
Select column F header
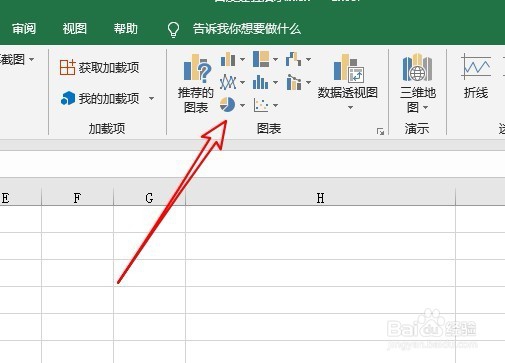pos(77,198)
